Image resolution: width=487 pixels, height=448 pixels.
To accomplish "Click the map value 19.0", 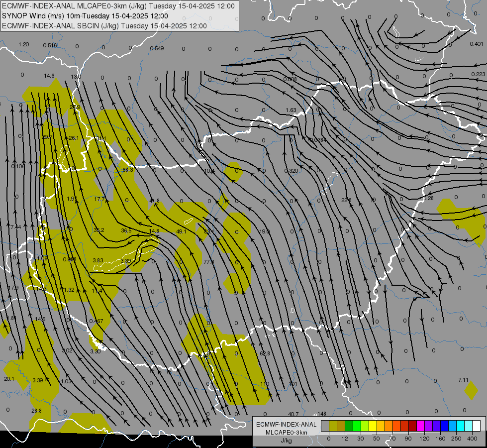I will (x=264, y=231).
